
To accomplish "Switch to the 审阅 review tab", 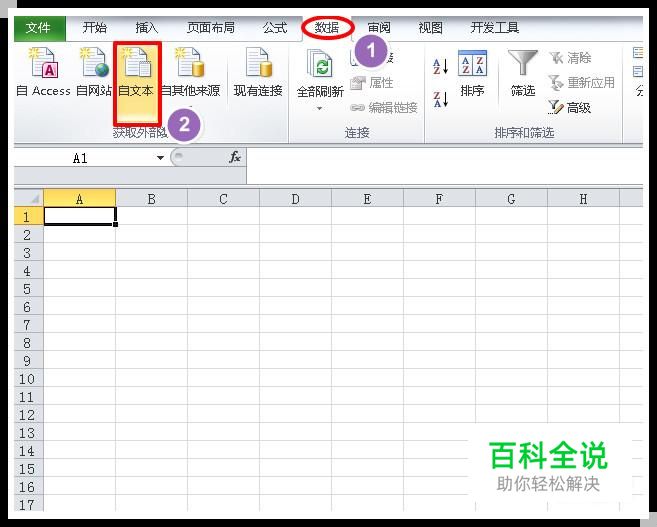I will point(379,28).
